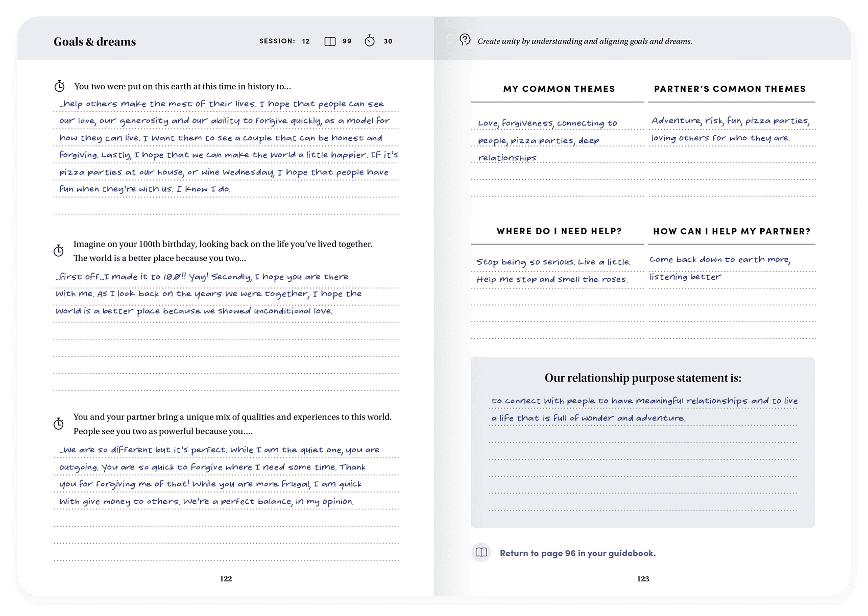Select the timer icon beside "You two were put"

pyautogui.click(x=60, y=86)
